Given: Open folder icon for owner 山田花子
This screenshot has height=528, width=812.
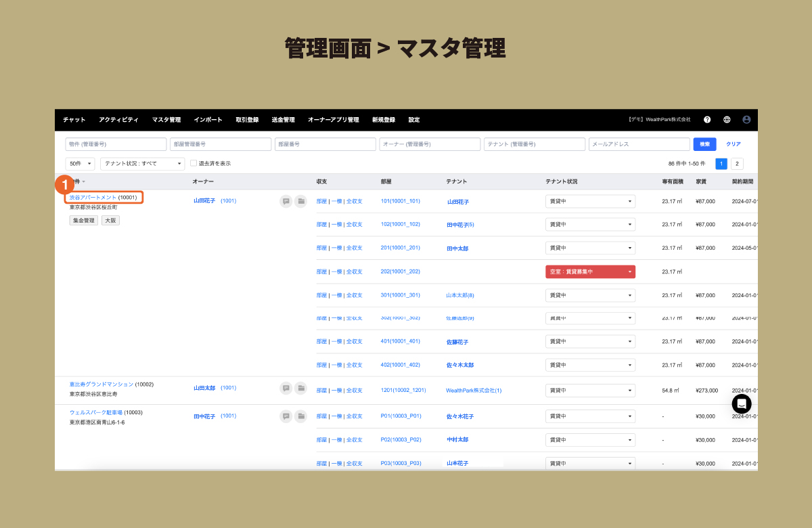Looking at the screenshot, I should tap(301, 201).
